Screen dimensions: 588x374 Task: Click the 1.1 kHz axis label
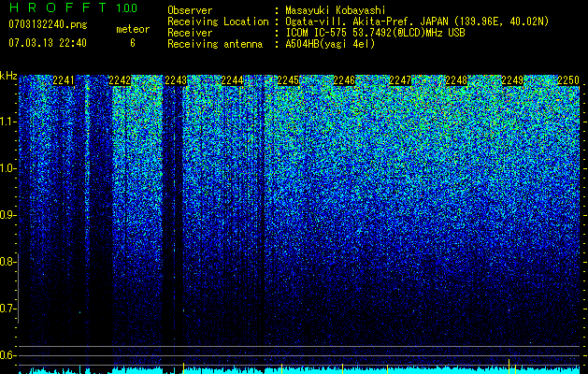(8, 122)
